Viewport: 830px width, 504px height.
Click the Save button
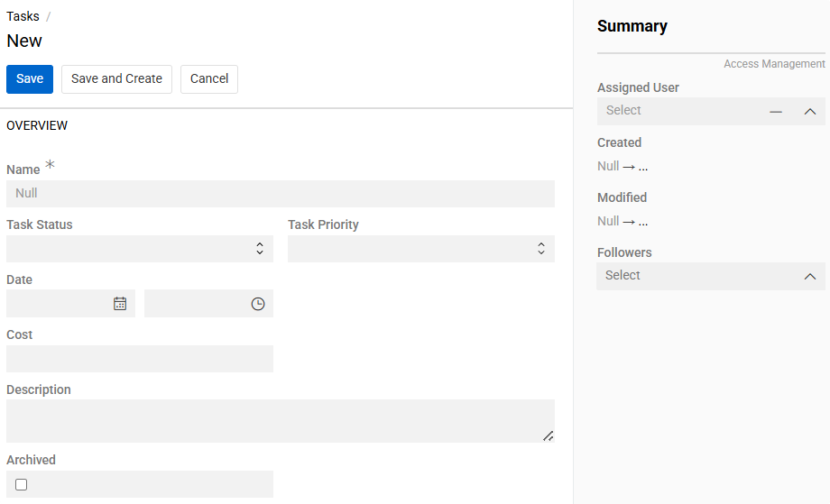tap(30, 79)
